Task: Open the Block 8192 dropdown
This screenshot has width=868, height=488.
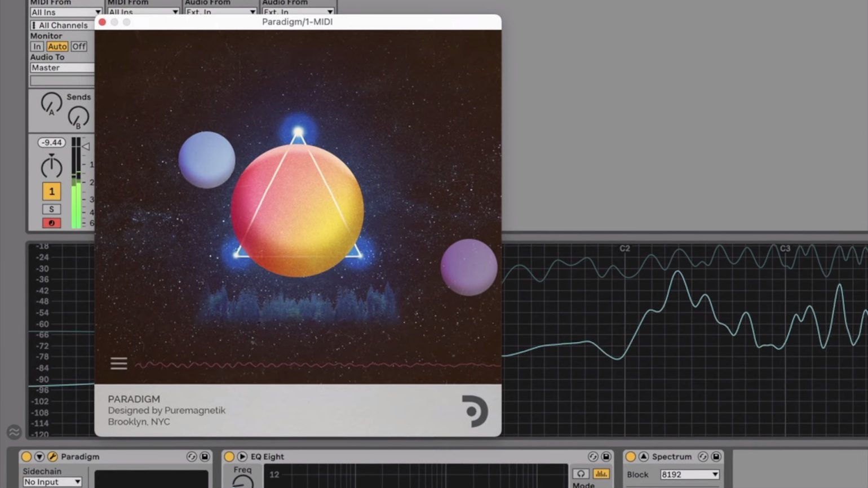Action: click(690, 474)
